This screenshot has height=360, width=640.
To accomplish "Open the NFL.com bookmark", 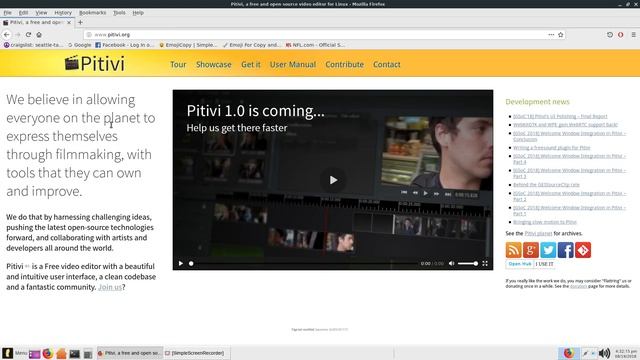I will click(315, 45).
